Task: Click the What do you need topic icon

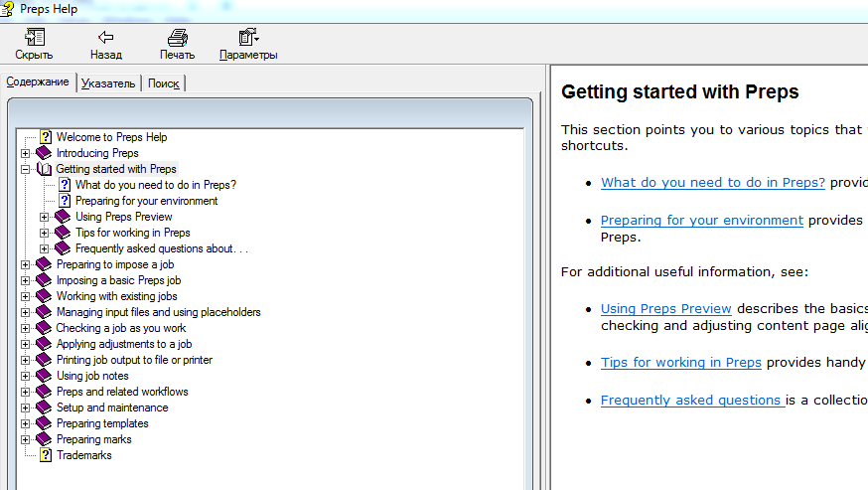Action: point(65,185)
